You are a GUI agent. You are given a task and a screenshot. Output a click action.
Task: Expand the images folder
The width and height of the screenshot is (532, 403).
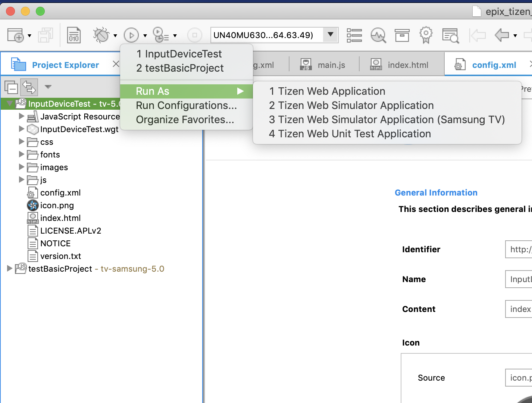click(22, 167)
